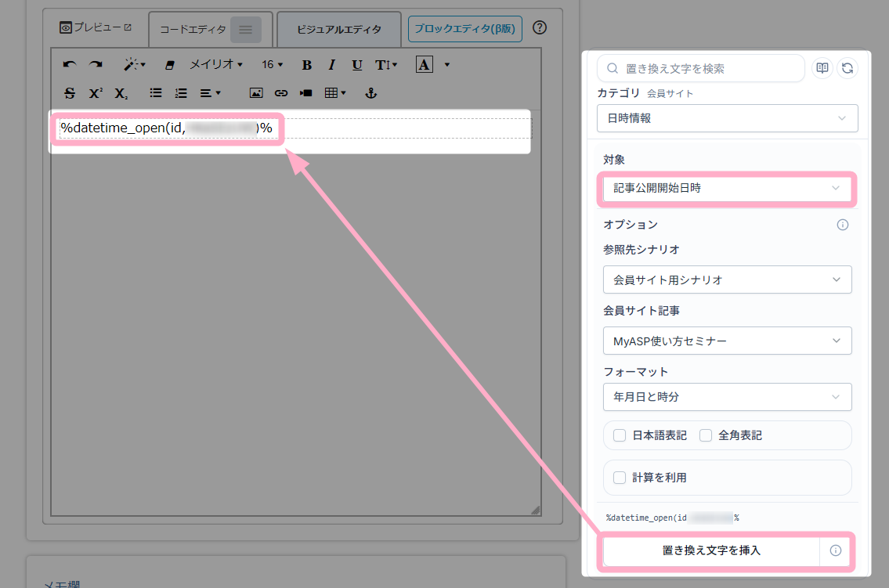Click the info icon beside insert button
Viewport: 889px width, 588px height.
click(835, 550)
